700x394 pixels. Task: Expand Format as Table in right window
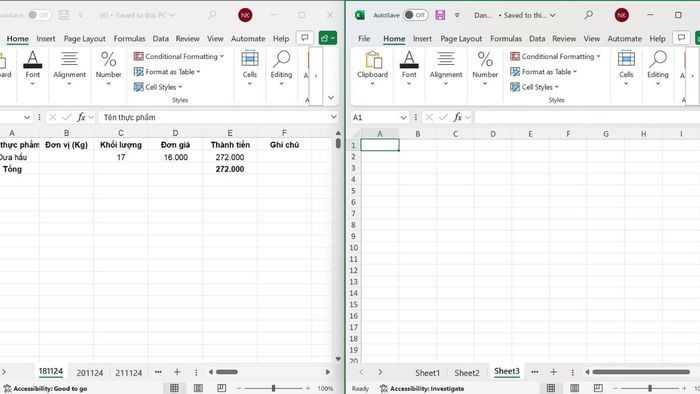coord(544,71)
